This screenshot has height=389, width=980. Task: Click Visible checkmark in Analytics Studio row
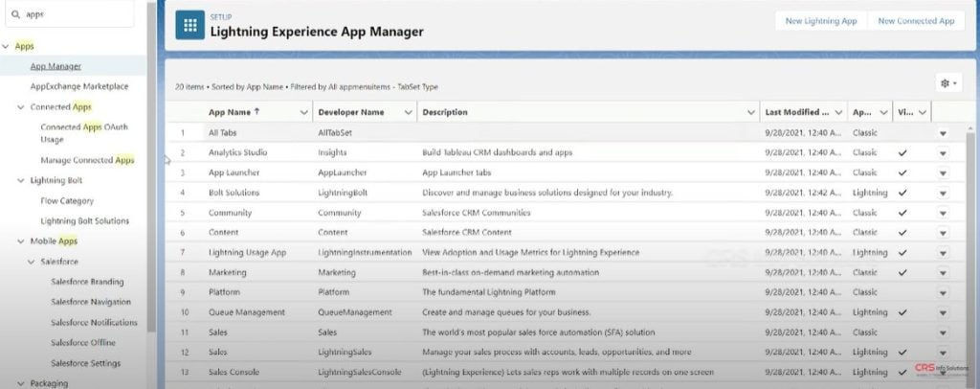(902, 152)
